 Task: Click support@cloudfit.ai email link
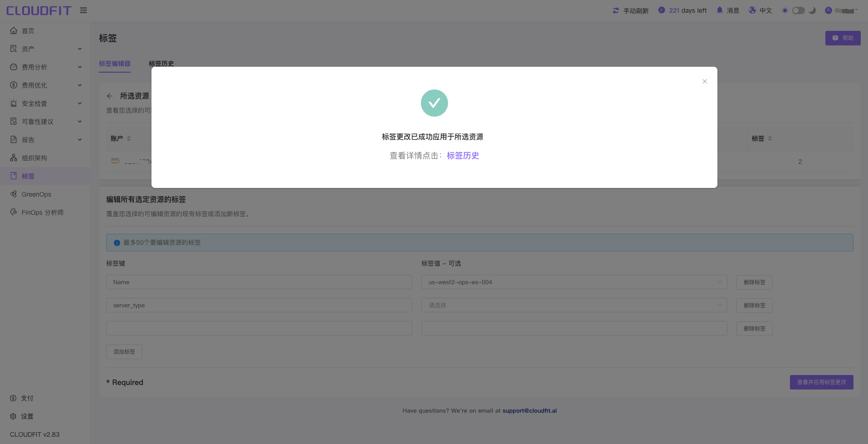pos(530,410)
